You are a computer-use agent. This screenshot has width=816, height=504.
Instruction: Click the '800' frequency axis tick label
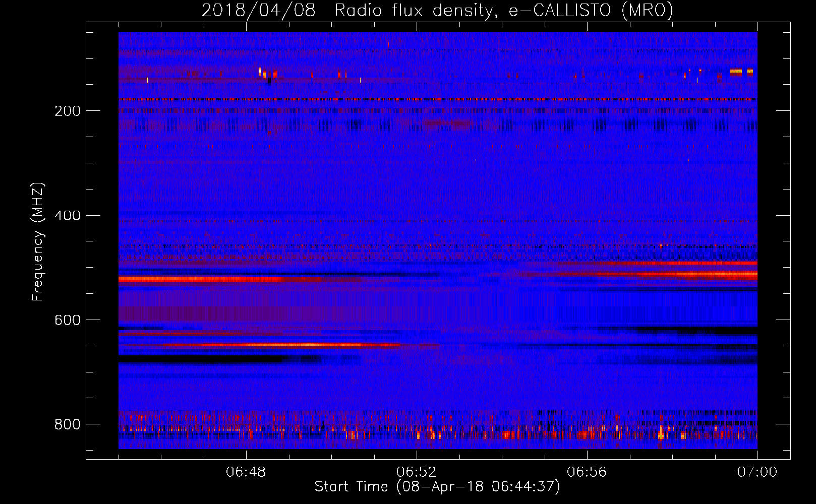click(x=68, y=425)
